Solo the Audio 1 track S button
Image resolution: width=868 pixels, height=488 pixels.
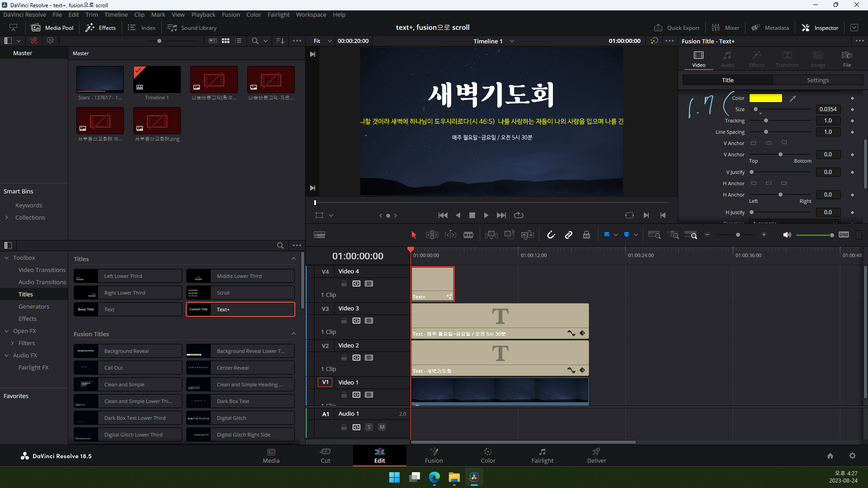(x=369, y=427)
